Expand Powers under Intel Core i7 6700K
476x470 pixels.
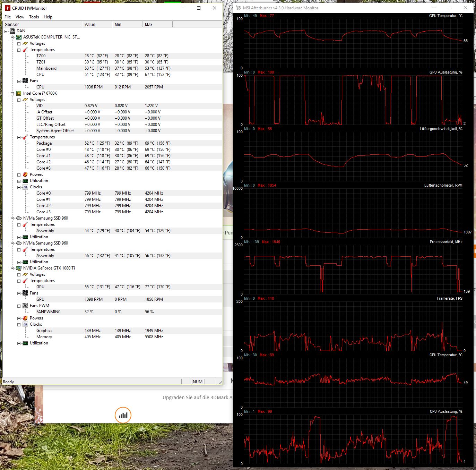19,175
